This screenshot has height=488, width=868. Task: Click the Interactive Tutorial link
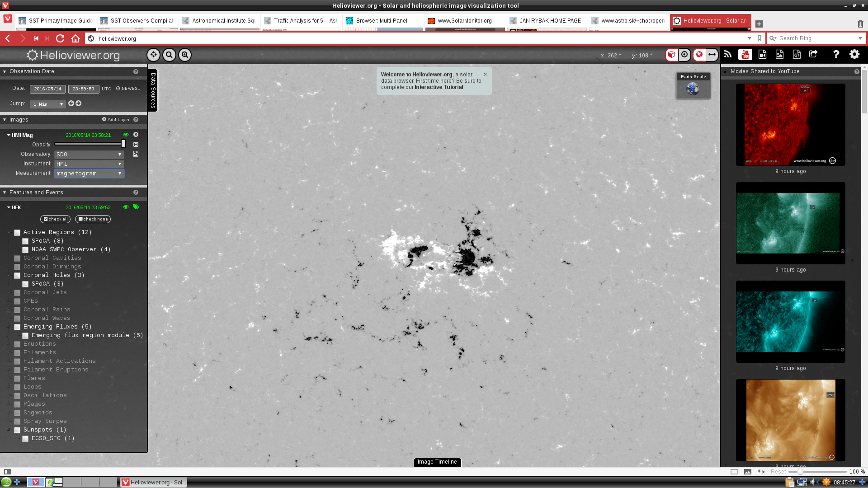(439, 87)
